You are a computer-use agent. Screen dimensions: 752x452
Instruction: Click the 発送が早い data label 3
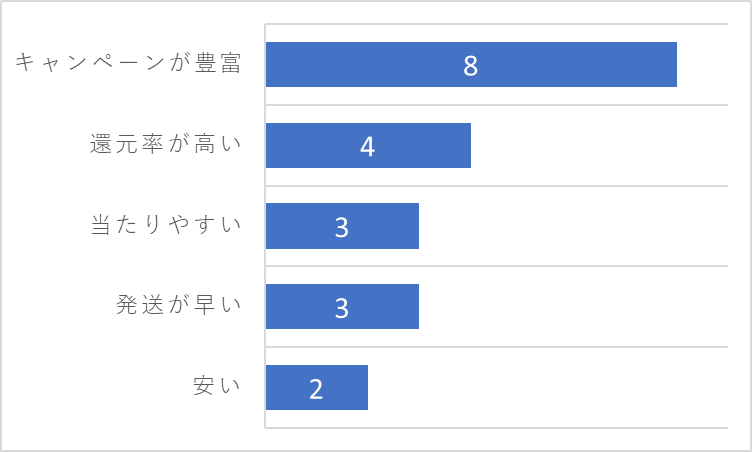341,308
